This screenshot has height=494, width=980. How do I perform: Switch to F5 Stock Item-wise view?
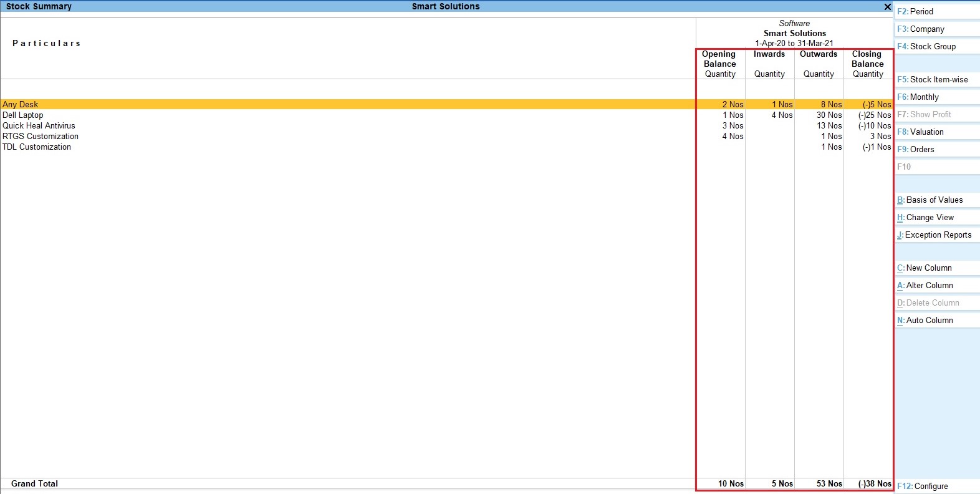(936, 79)
